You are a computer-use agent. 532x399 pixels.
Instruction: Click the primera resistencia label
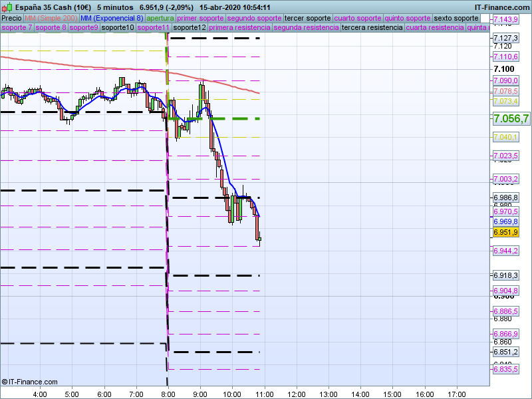pyautogui.click(x=239, y=28)
